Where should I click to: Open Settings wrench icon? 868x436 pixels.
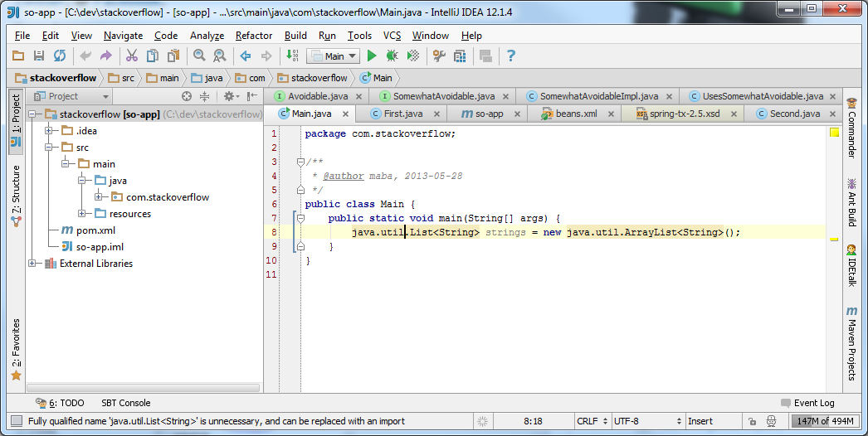click(x=439, y=56)
